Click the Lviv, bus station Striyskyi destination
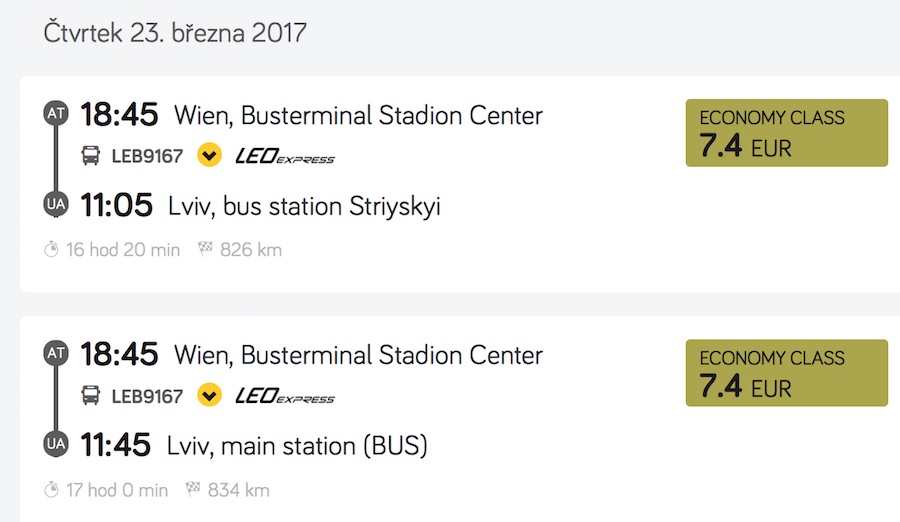 (x=304, y=206)
